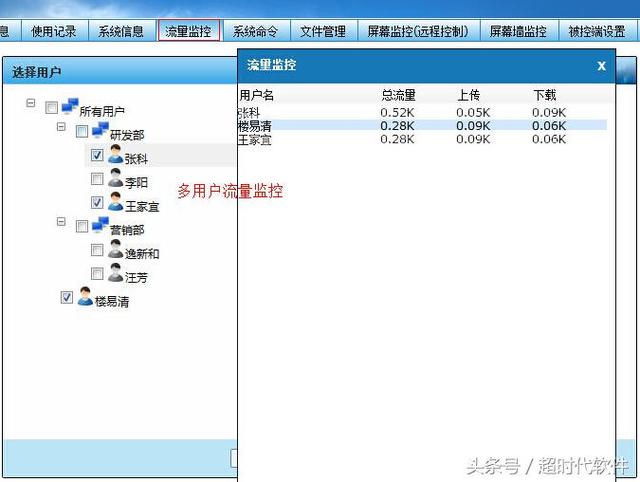Screen dimensions: 640x482
Task: Click the user avatar icon for 楼易清
Action: (x=85, y=297)
